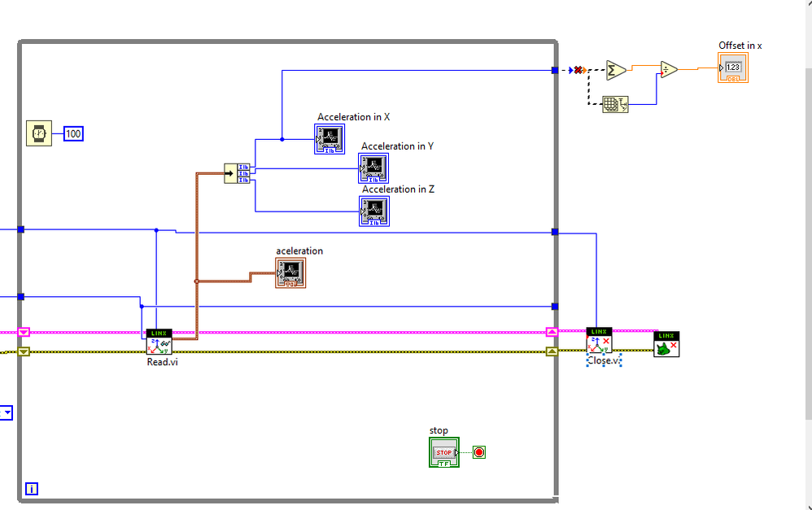Select the Array Size function node
812x510 pixels.
[616, 105]
